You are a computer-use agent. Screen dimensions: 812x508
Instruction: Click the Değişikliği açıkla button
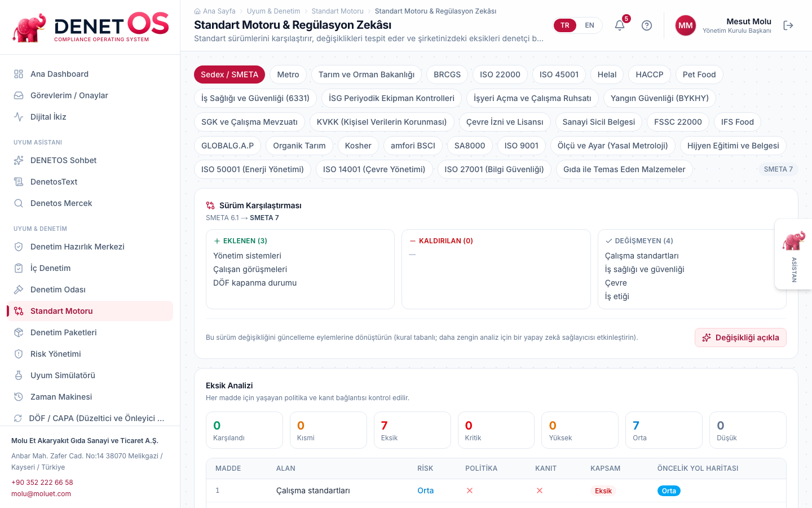740,338
